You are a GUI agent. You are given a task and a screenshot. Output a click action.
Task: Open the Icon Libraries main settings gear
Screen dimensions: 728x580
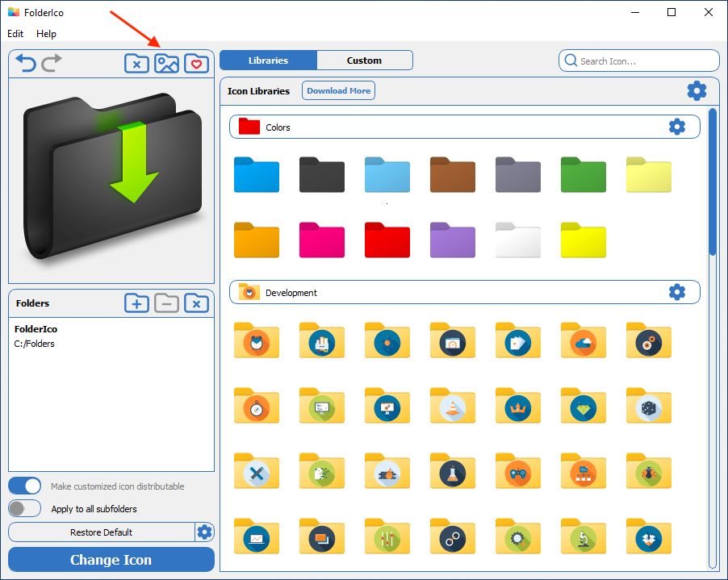(x=697, y=90)
